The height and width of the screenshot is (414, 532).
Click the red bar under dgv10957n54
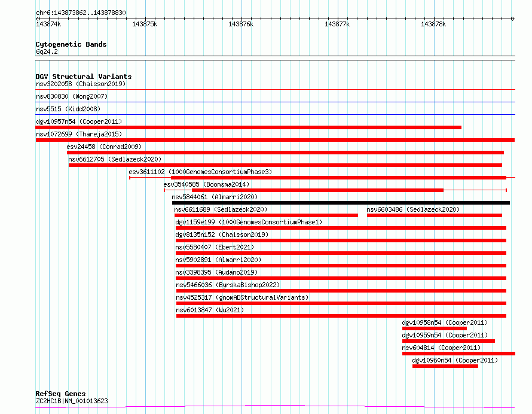click(248, 127)
